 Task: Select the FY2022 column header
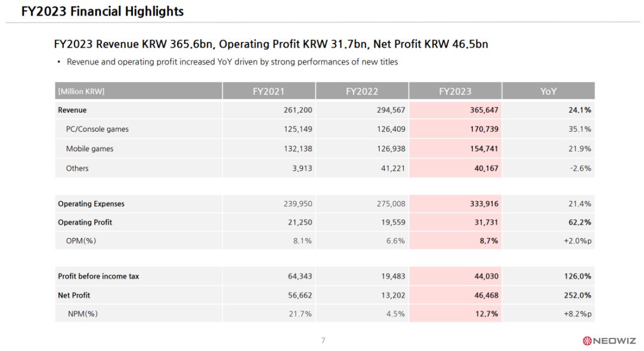[362, 91]
